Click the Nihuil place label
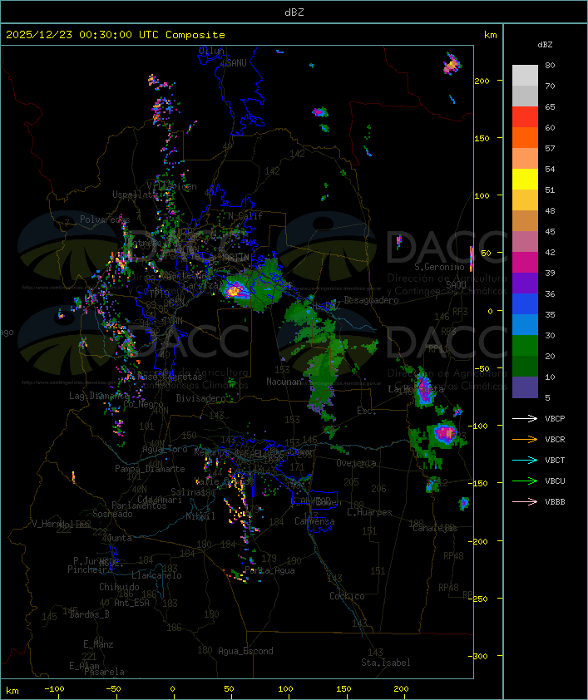588x700 pixels. [200, 516]
